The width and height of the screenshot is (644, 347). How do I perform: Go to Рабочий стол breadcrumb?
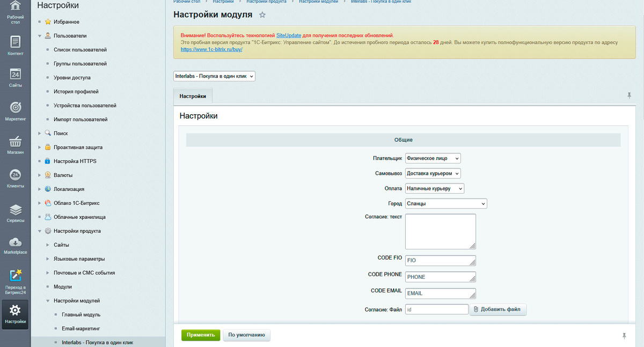tap(187, 2)
